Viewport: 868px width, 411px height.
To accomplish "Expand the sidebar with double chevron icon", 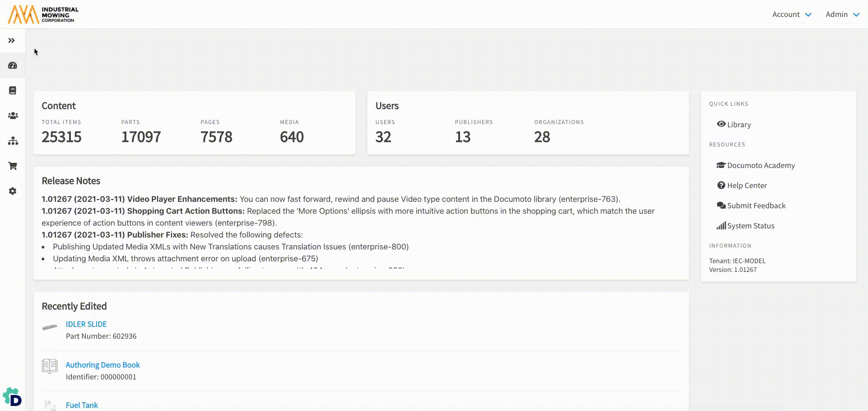I will [x=12, y=41].
